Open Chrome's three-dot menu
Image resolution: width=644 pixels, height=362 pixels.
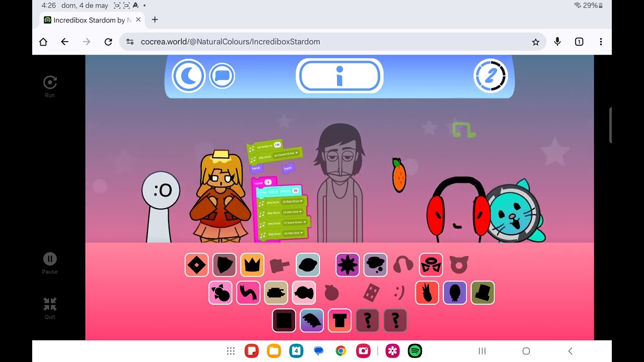click(601, 42)
